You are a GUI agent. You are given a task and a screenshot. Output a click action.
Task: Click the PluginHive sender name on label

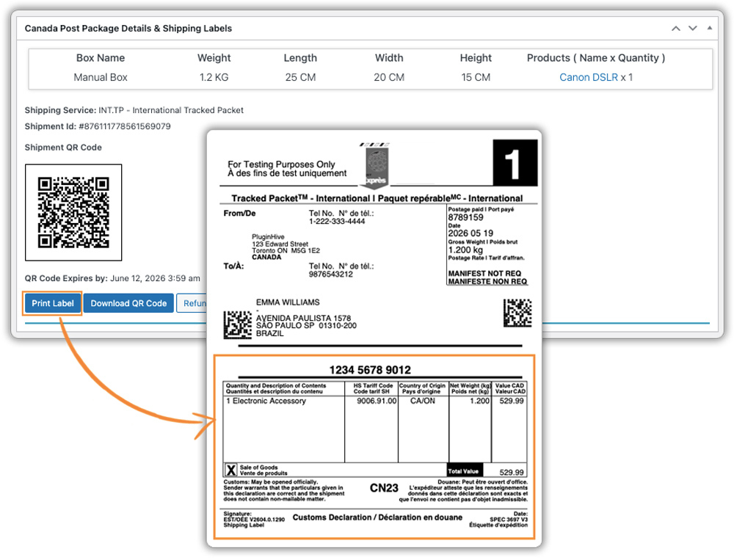pyautogui.click(x=268, y=237)
